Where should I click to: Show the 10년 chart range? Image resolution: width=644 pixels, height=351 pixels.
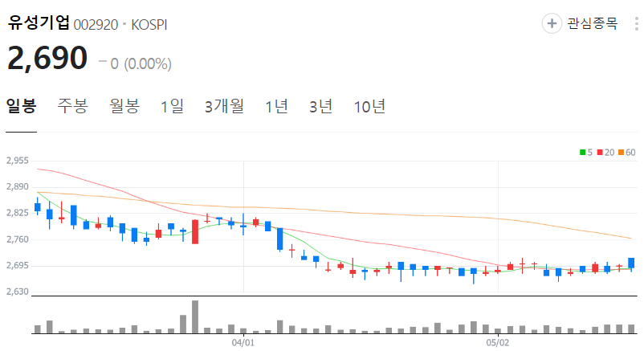(x=369, y=106)
